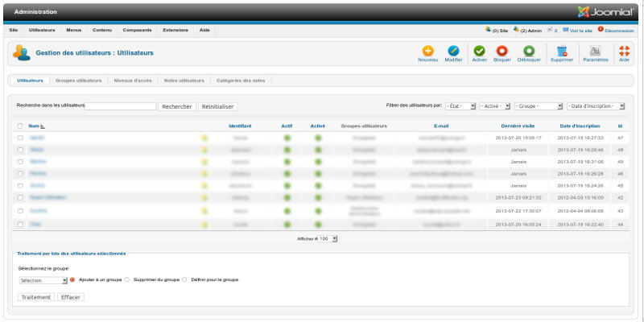The height and width of the screenshot is (322, 644).
Task: Check the checkbox for user id 47
Action: tap(20, 138)
